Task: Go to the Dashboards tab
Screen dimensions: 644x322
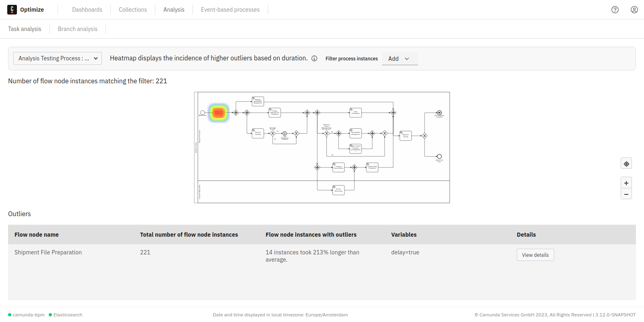Action: 87,10
